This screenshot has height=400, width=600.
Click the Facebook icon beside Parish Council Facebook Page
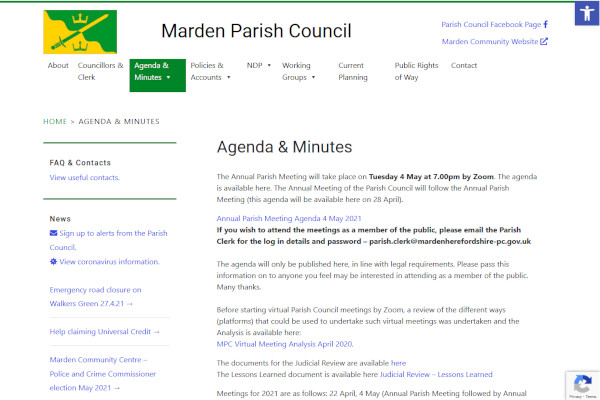click(x=545, y=24)
